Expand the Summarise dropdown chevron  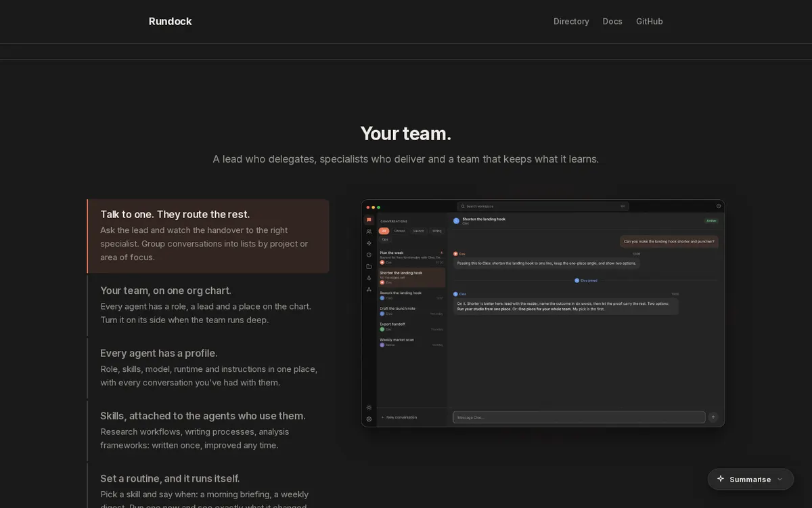coord(780,479)
